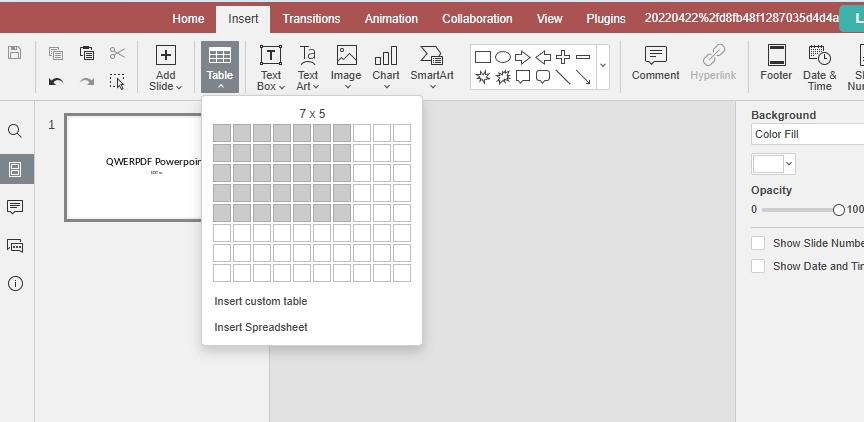Select the diagonal arrow line shape
Image resolution: width=864 pixels, height=422 pixels.
pos(583,77)
